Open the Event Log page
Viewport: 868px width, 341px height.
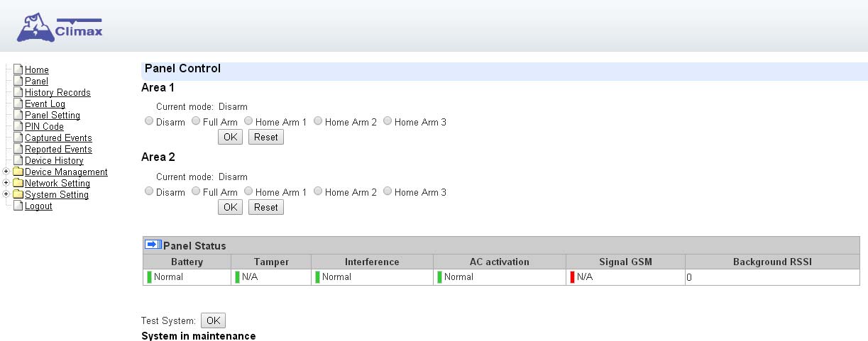[x=45, y=104]
